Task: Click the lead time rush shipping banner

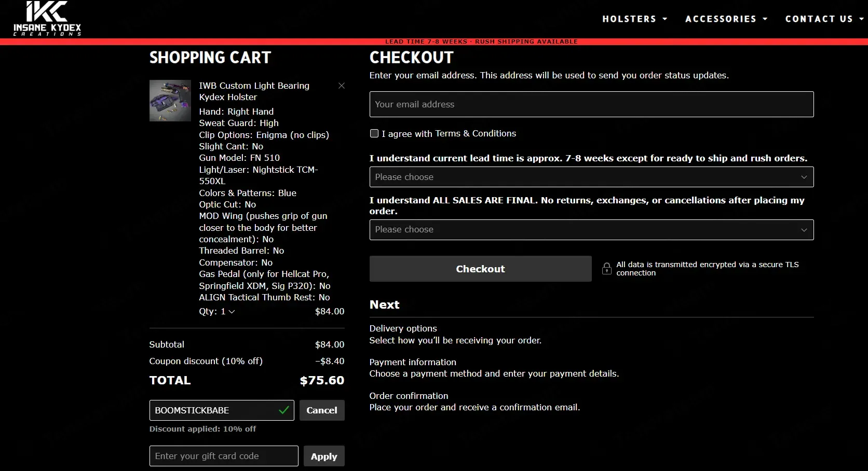Action: 481,41
